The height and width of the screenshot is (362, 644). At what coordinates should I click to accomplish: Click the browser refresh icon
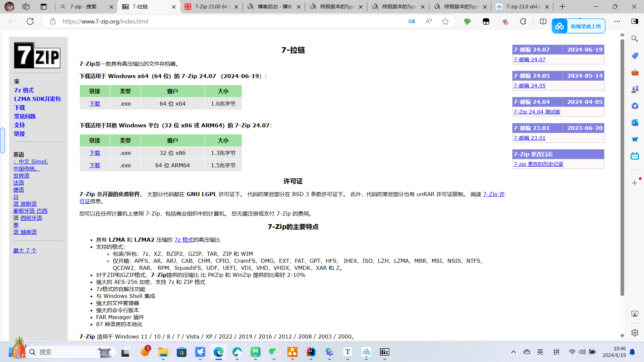tap(30, 21)
